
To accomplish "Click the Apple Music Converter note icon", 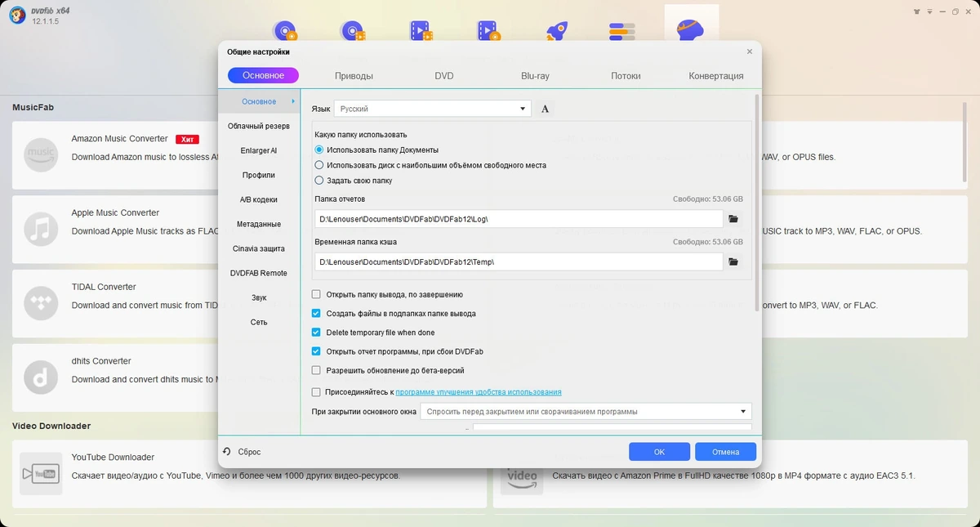I will [41, 228].
